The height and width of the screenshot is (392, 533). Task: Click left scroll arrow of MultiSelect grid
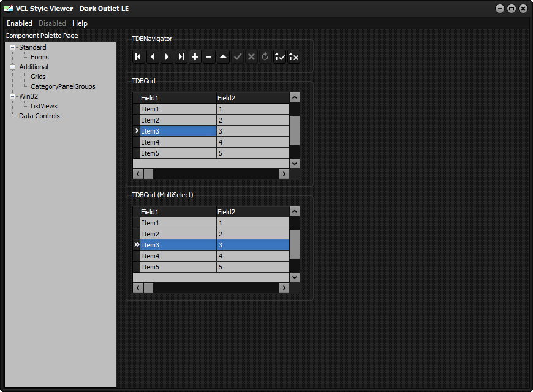click(138, 288)
